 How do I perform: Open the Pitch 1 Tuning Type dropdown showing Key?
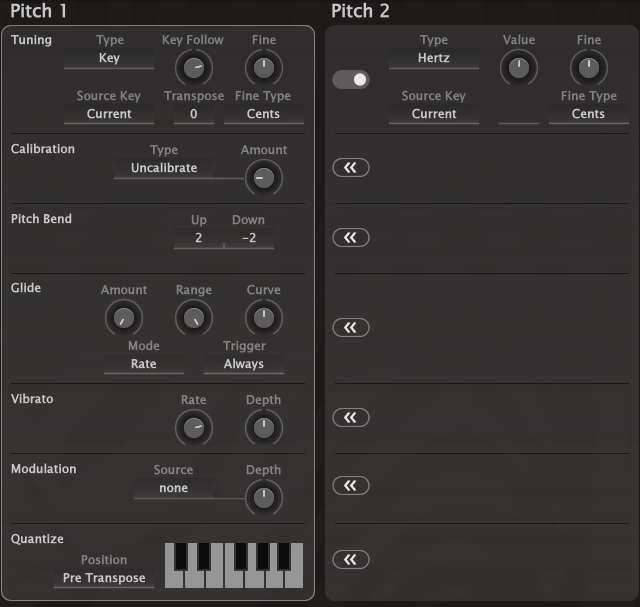pyautogui.click(x=109, y=58)
